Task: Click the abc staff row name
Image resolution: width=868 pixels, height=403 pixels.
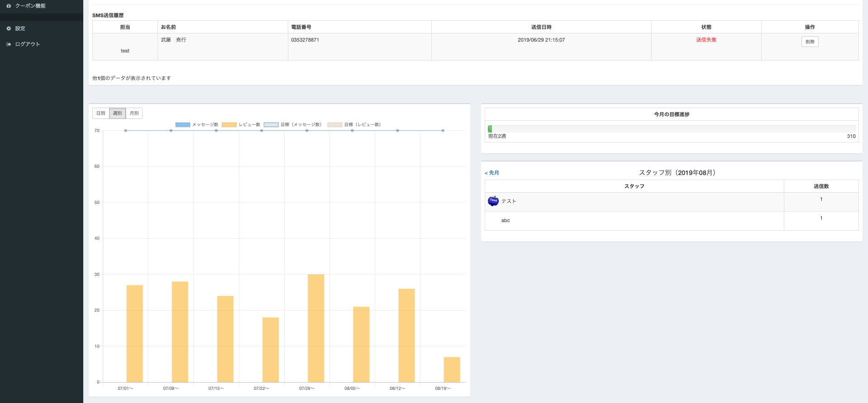Action: click(506, 221)
